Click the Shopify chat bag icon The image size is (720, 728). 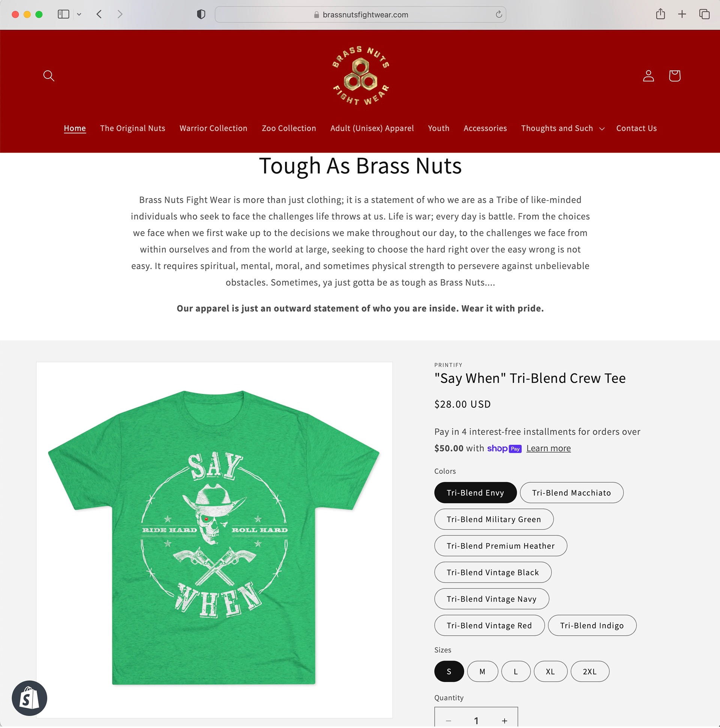click(29, 698)
